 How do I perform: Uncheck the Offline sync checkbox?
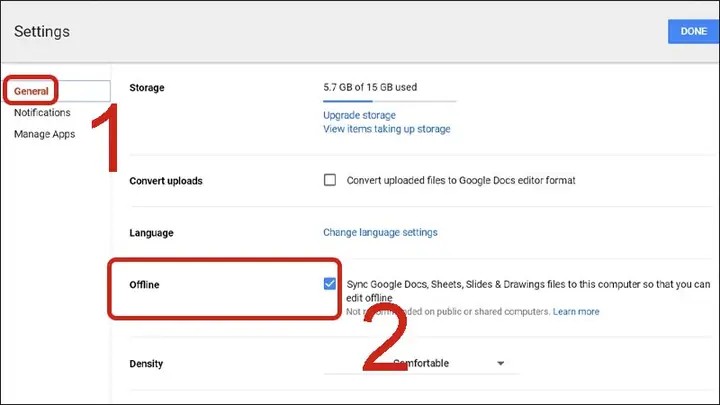(x=330, y=284)
